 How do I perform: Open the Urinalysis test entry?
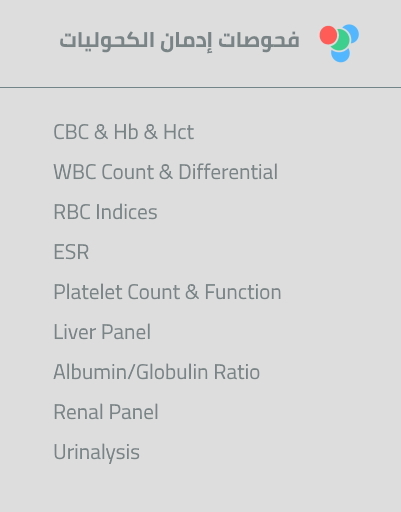[x=97, y=453]
